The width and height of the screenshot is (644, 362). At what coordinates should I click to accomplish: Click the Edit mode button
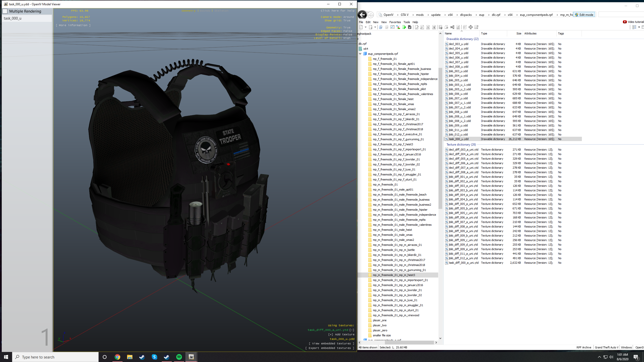584,15
